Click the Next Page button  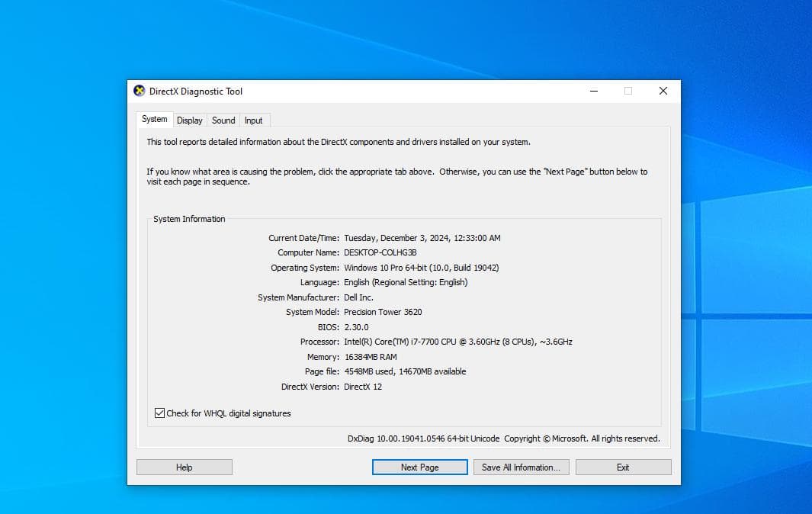pos(419,467)
